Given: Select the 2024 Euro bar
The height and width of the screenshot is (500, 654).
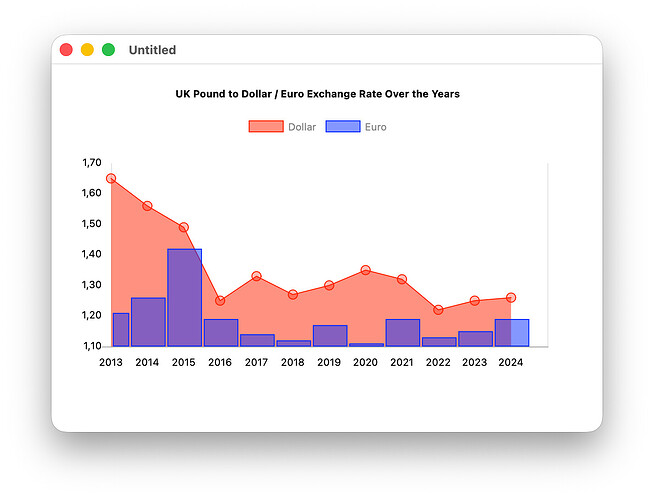Looking at the screenshot, I should 512,332.
